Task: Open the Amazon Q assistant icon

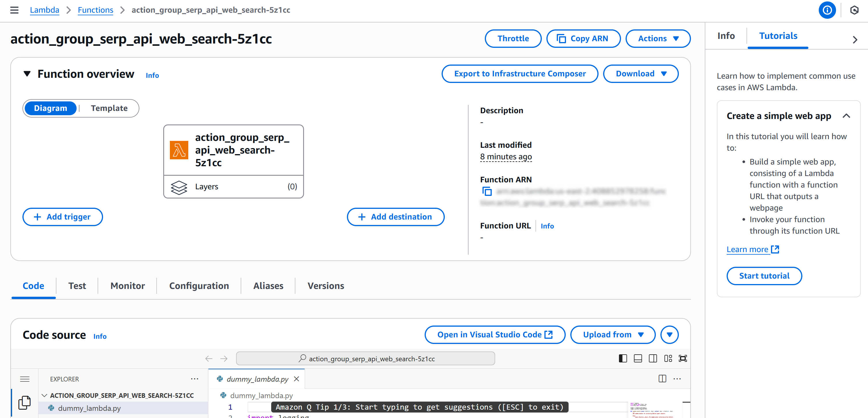Action: pos(854,10)
